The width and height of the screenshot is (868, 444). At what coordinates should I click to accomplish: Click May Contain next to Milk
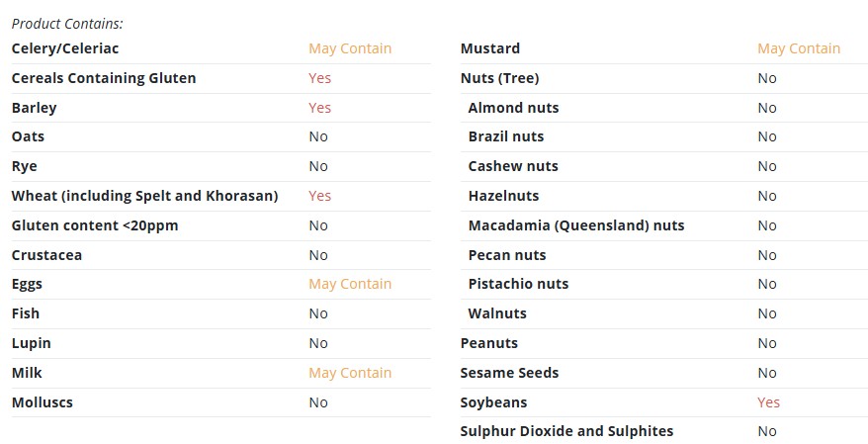pos(350,373)
